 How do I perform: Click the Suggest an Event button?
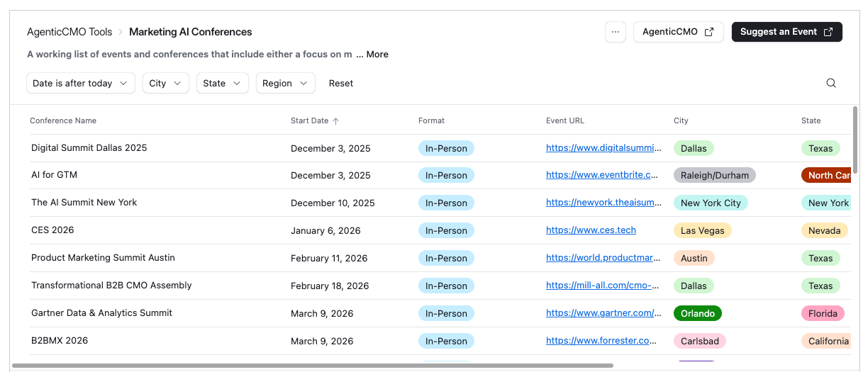(x=786, y=32)
